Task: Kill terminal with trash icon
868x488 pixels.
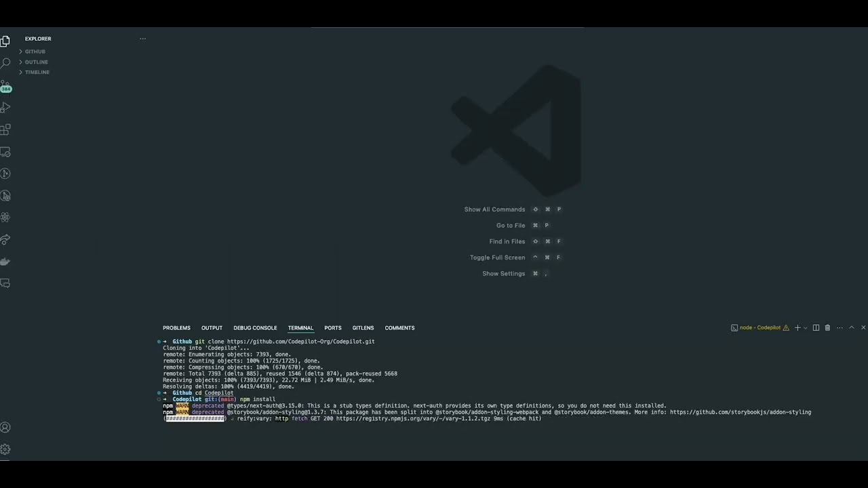Action: point(827,328)
